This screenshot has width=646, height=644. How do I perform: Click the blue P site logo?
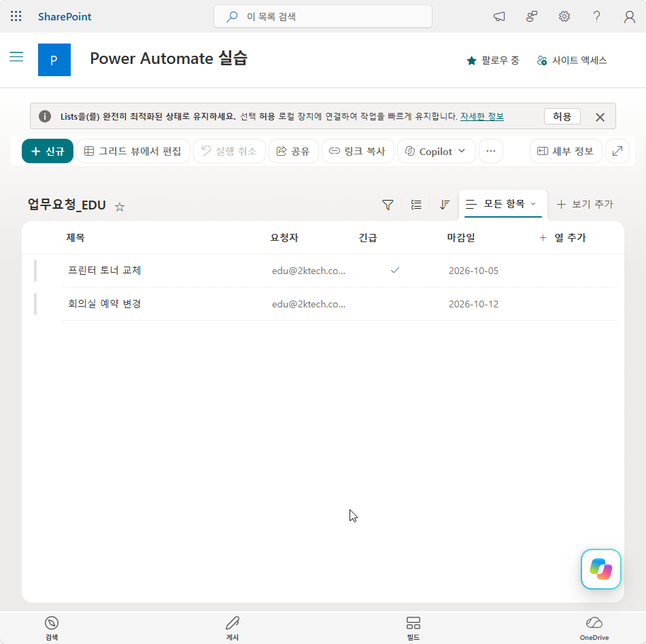tap(54, 60)
